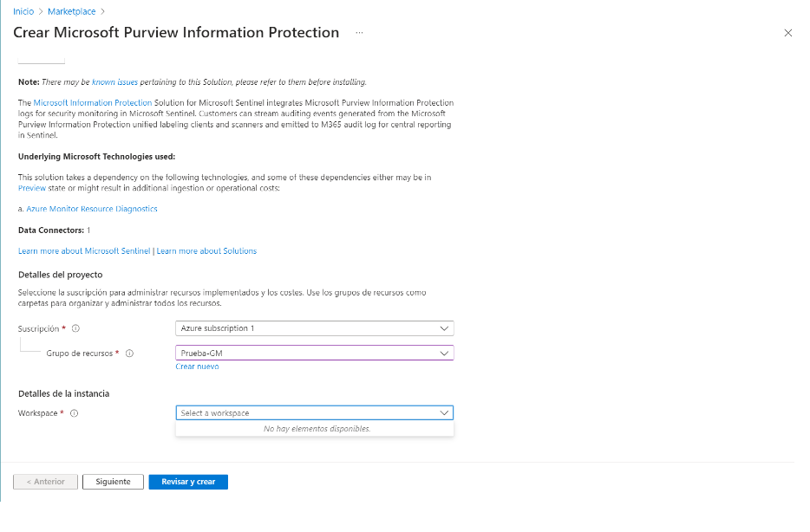The width and height of the screenshot is (810, 532).
Task: Click 'Detalles del proyecto' heading
Action: [x=61, y=275]
